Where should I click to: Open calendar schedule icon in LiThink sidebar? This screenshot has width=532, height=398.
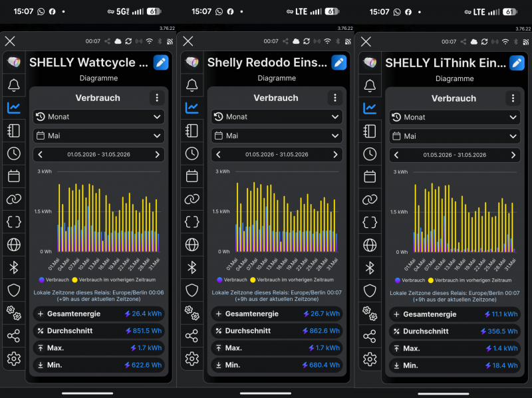(370, 177)
